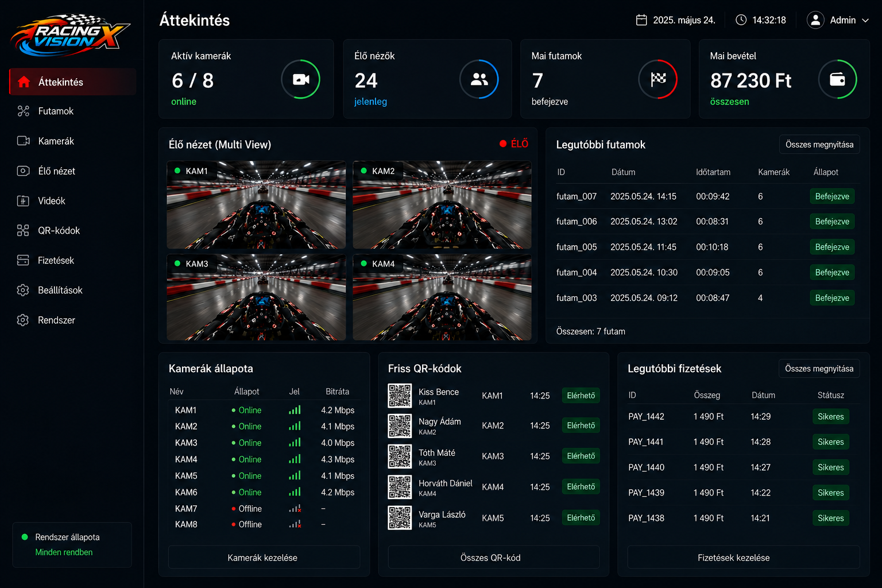Select the futam_007 row ID
This screenshot has height=588, width=882.
[577, 196]
